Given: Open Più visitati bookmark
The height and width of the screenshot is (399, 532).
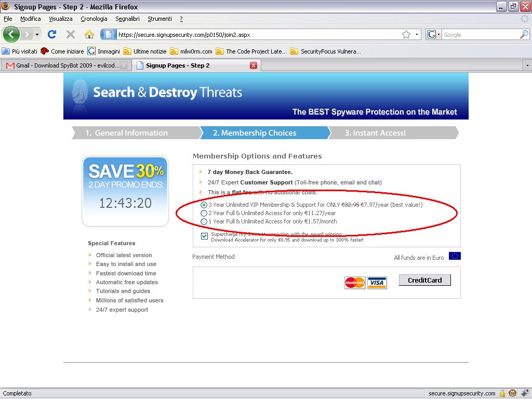Looking at the screenshot, I should coord(20,51).
